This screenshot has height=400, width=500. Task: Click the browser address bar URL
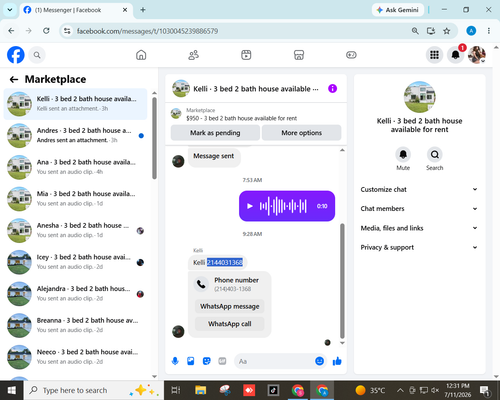click(147, 31)
